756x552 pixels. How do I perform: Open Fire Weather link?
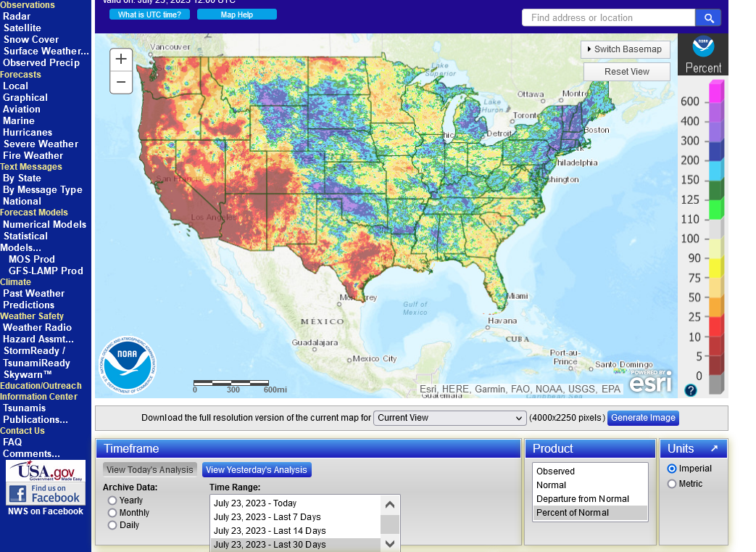tap(33, 155)
